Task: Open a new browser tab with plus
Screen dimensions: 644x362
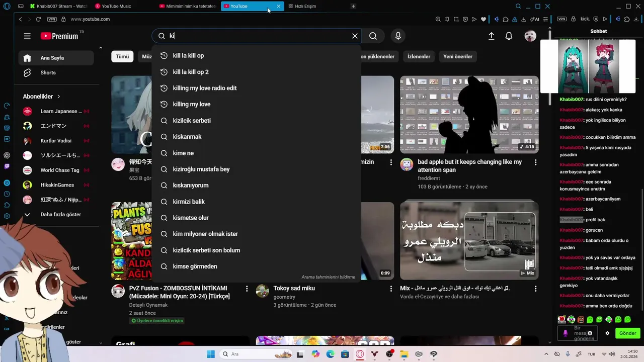Action: [x=353, y=6]
